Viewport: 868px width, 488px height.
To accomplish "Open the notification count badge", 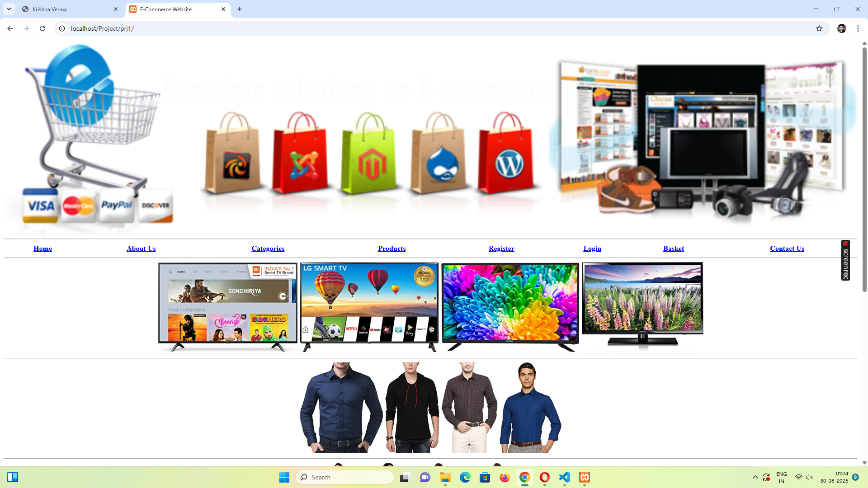I will coord(855,477).
